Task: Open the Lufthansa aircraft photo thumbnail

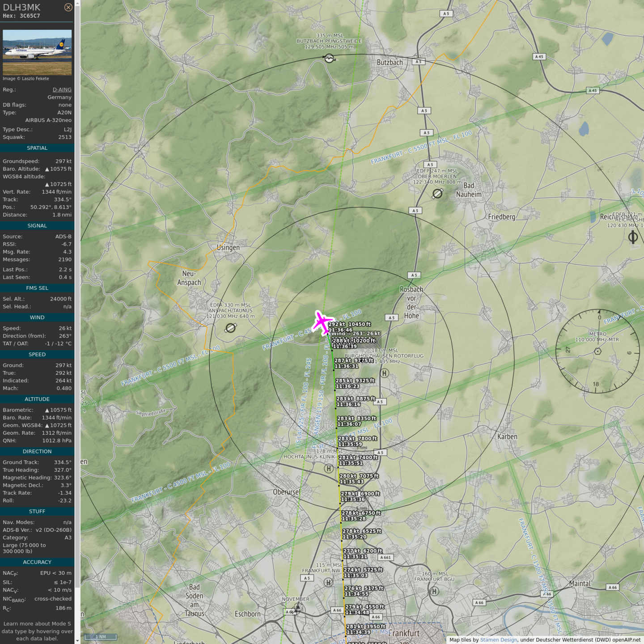Action: tap(37, 52)
